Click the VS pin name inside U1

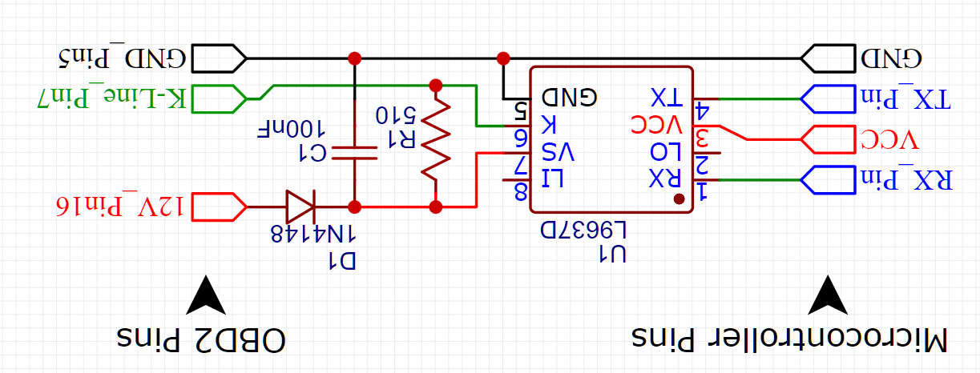pyautogui.click(x=559, y=150)
